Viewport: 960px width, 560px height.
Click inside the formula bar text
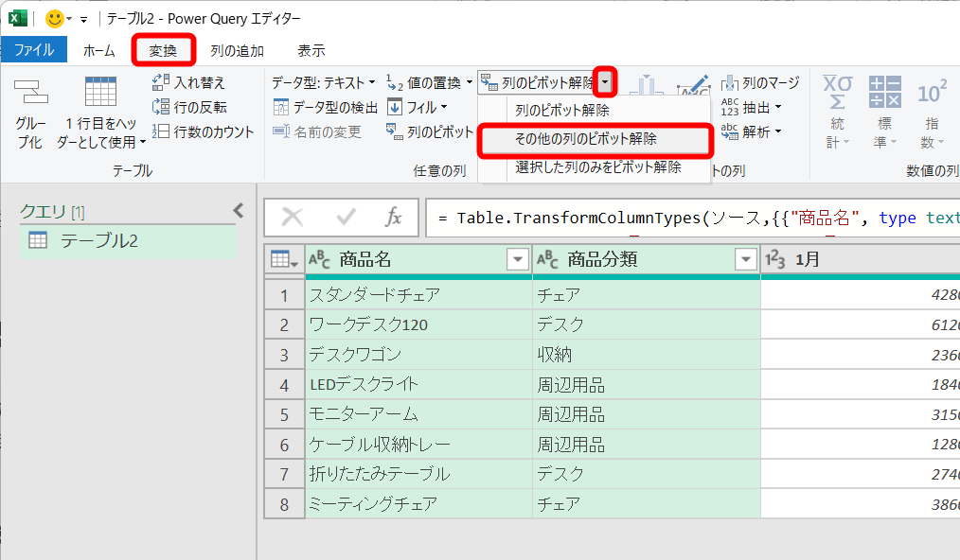pos(692,218)
